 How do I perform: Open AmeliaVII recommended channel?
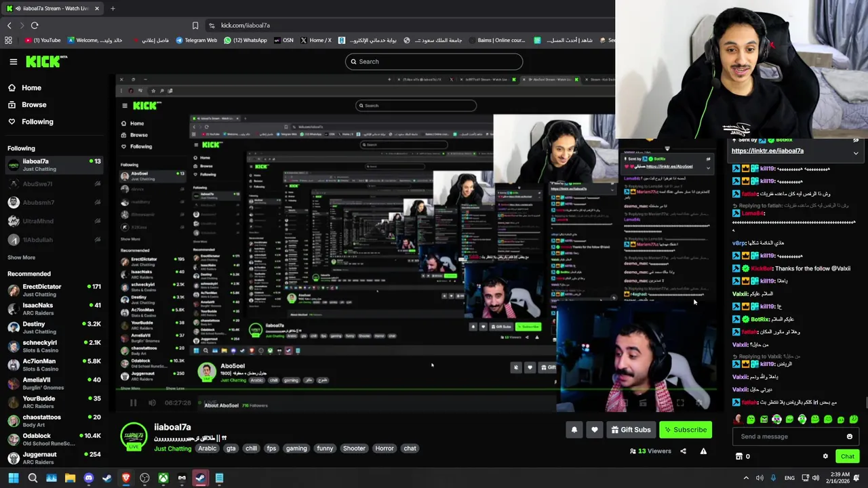(53, 383)
